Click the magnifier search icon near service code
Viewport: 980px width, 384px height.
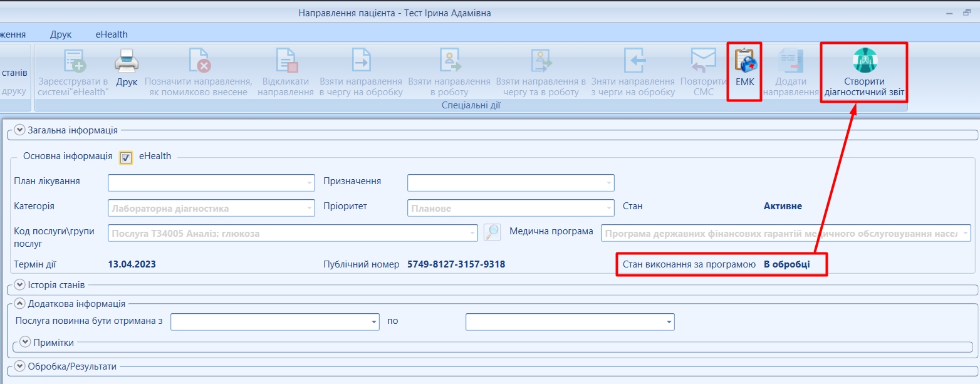493,232
